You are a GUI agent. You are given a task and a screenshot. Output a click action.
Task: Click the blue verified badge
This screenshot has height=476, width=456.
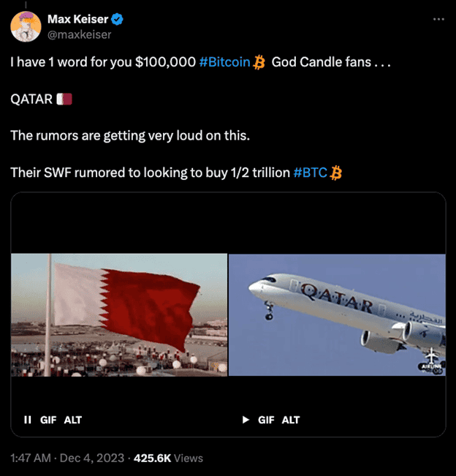[116, 19]
